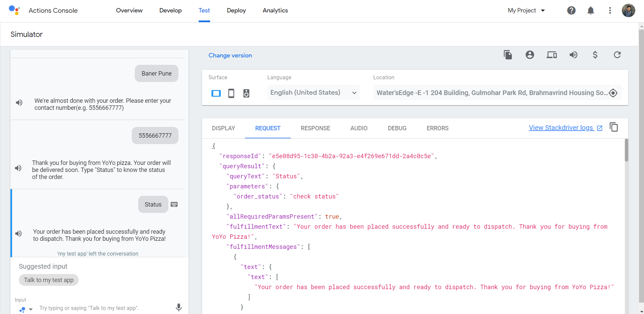Select the Speaker surface
The height and width of the screenshot is (314, 644).
tap(246, 93)
